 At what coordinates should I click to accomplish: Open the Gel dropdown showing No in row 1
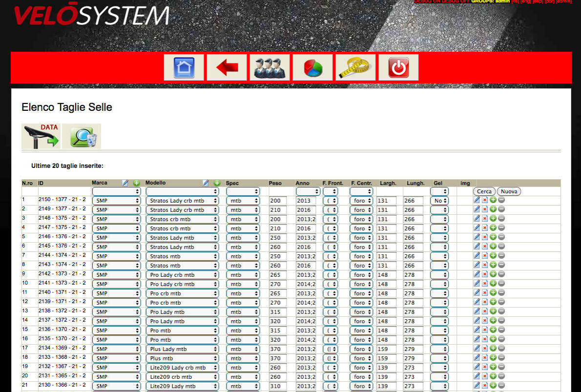pyautogui.click(x=439, y=201)
